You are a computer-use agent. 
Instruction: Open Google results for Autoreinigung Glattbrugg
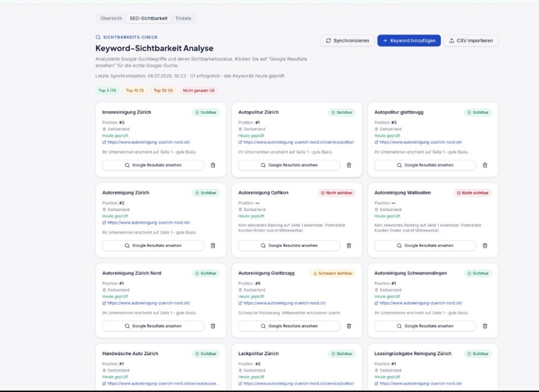289,326
